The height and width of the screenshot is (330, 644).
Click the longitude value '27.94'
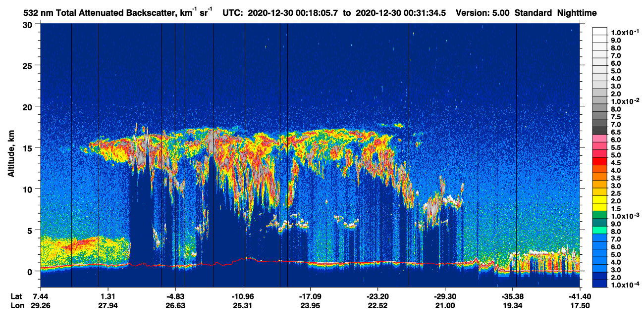[108, 306]
